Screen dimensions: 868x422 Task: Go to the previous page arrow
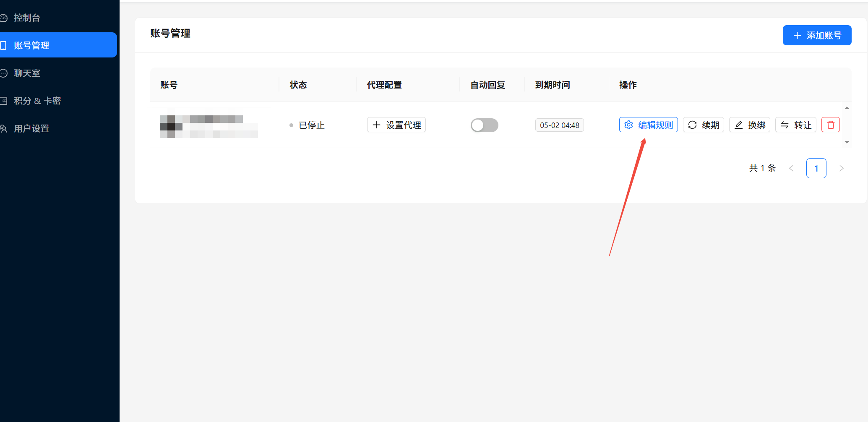791,168
